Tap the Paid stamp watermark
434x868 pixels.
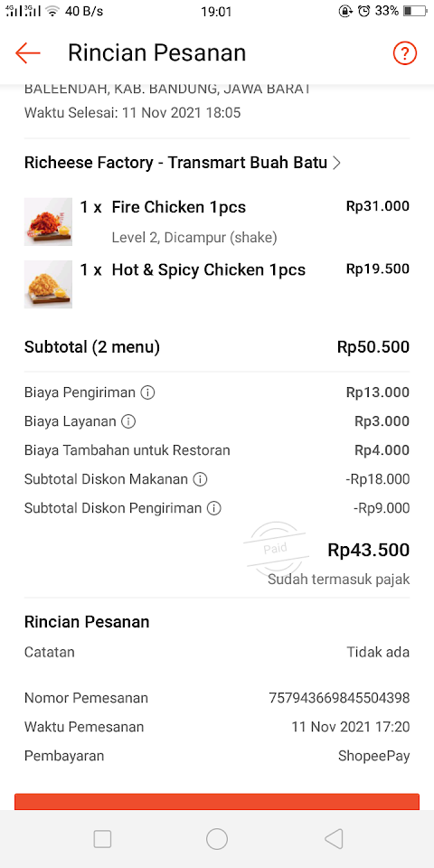click(275, 547)
